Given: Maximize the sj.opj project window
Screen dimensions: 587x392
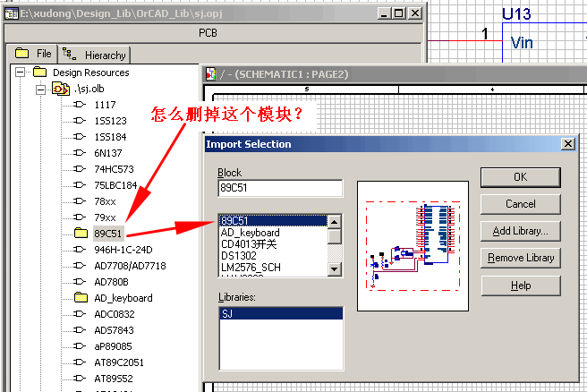Looking at the screenshot, I should click(x=399, y=13).
